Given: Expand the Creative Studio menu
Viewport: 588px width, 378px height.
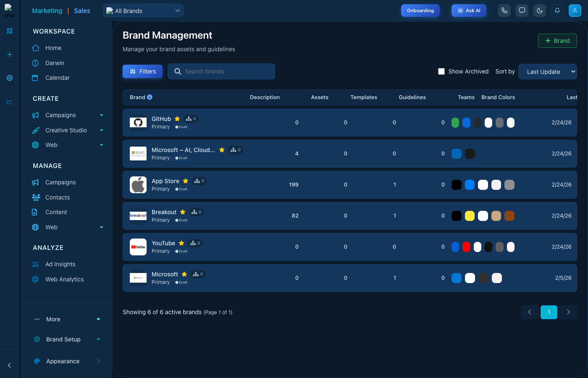Looking at the screenshot, I should click(x=102, y=130).
